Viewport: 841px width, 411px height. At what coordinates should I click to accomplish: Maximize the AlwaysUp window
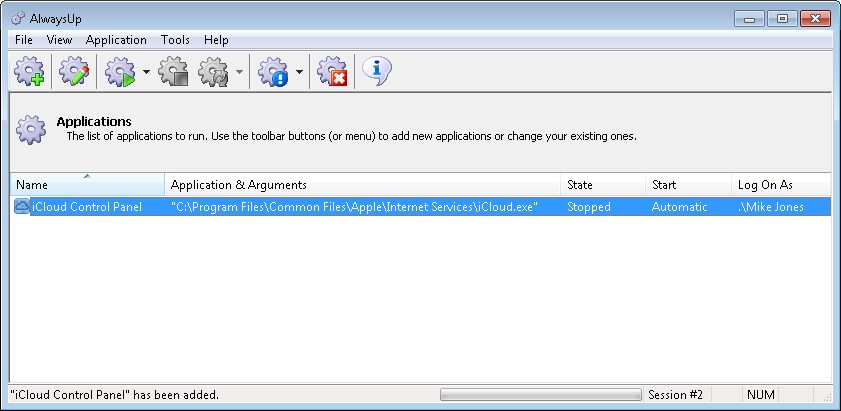782,19
